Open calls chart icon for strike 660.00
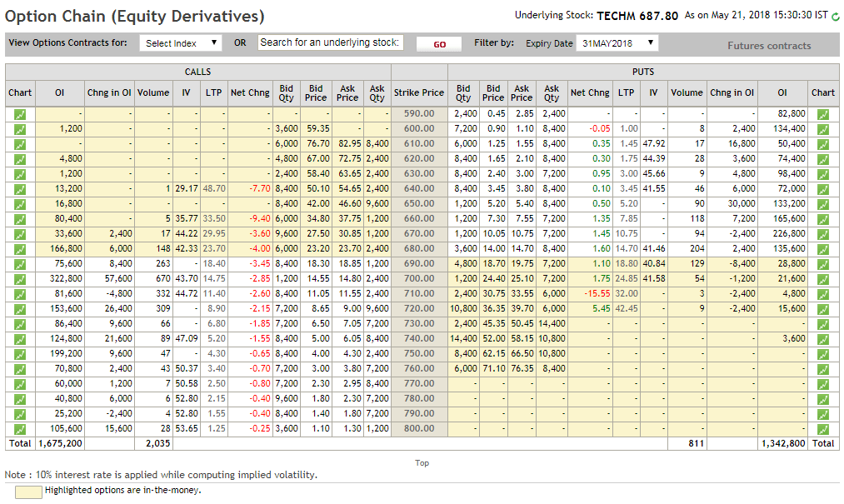The image size is (844, 504). 20,219
